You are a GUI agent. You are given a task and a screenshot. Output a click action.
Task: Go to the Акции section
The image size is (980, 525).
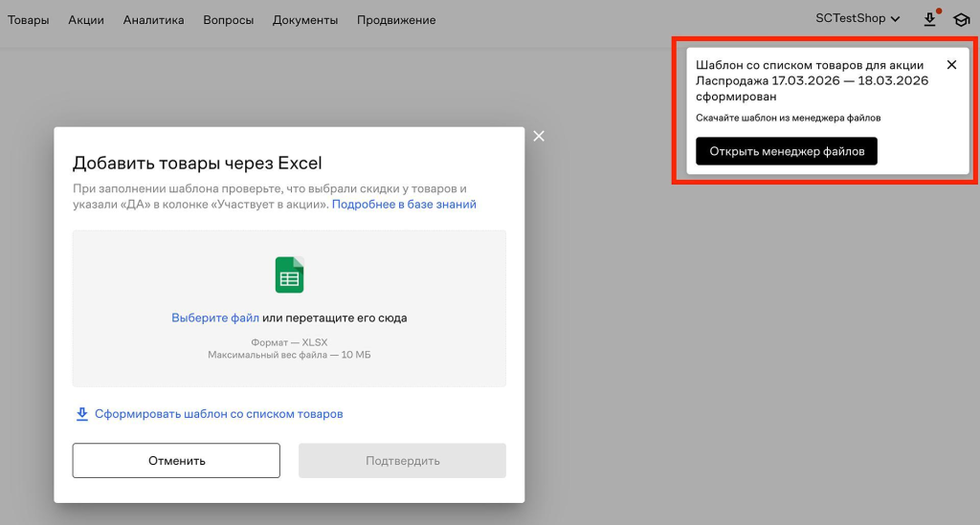(86, 20)
